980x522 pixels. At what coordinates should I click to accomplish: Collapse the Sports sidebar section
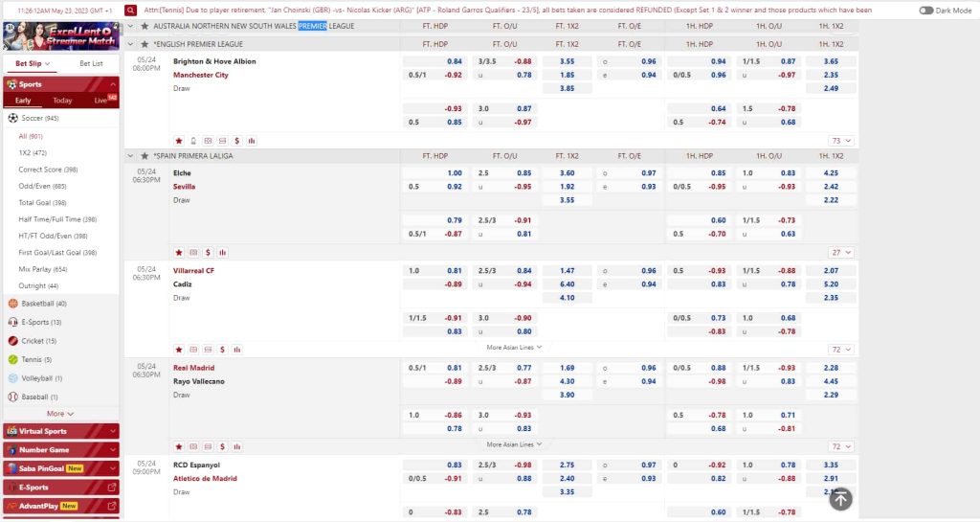(x=113, y=84)
